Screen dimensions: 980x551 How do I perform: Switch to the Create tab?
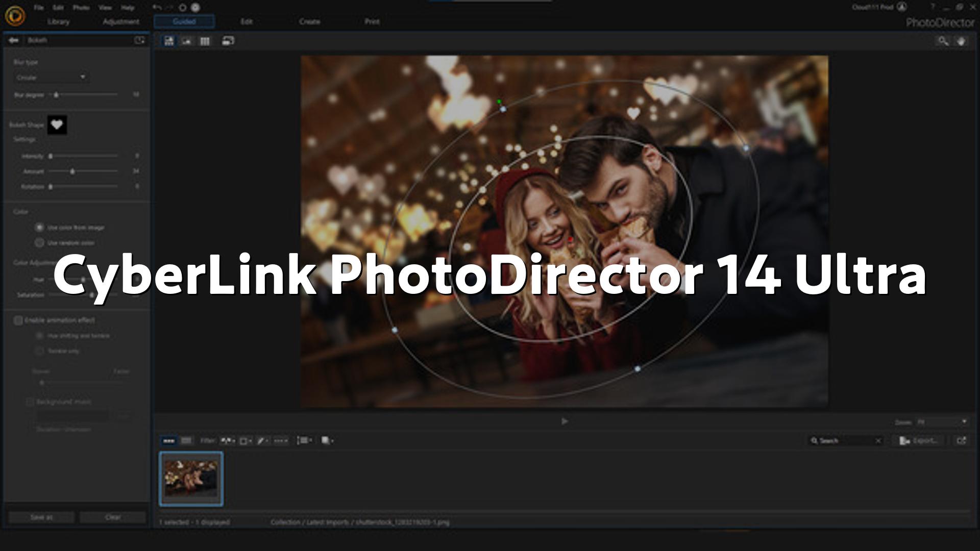pyautogui.click(x=309, y=22)
